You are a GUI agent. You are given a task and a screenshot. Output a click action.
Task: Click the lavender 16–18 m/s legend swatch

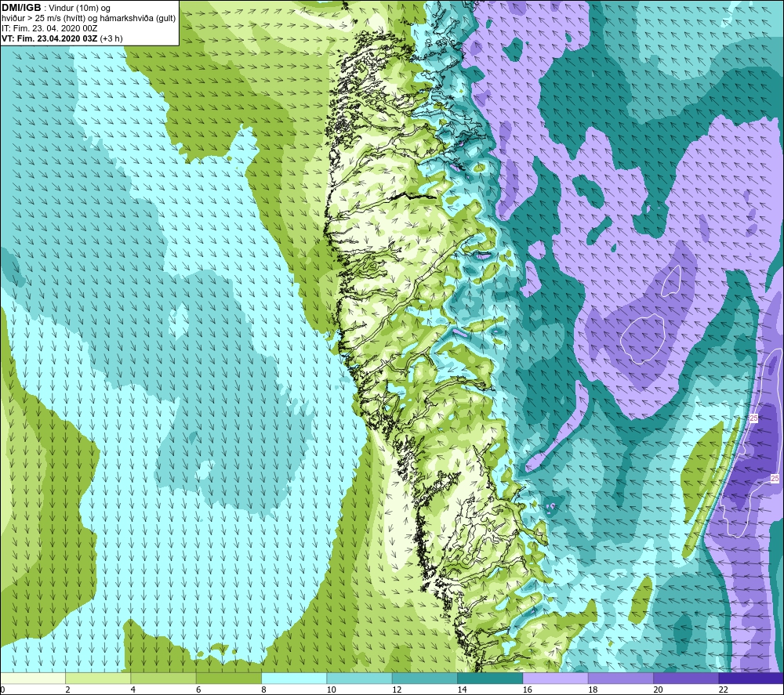(555, 678)
